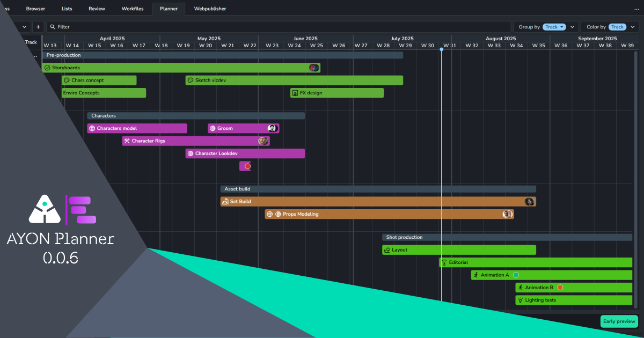The image size is (644, 338).
Task: Click the tools icon on Character Rigs
Action: (127, 141)
